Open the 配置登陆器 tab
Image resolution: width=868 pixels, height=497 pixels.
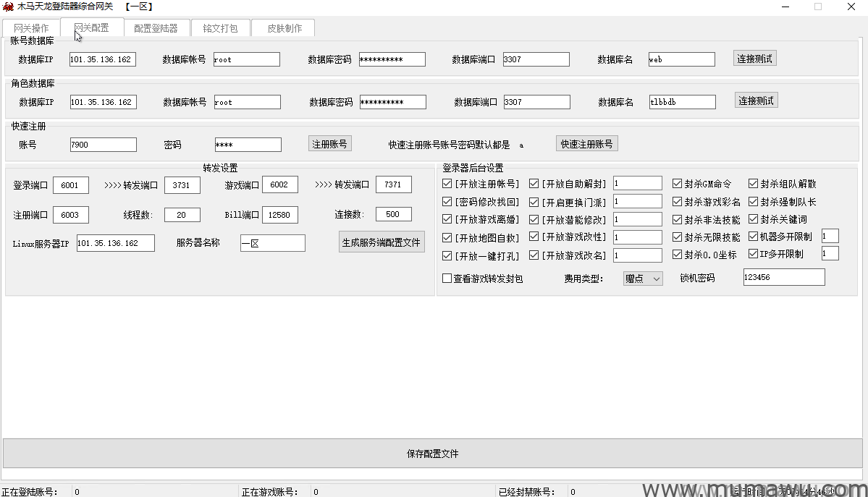pos(156,28)
